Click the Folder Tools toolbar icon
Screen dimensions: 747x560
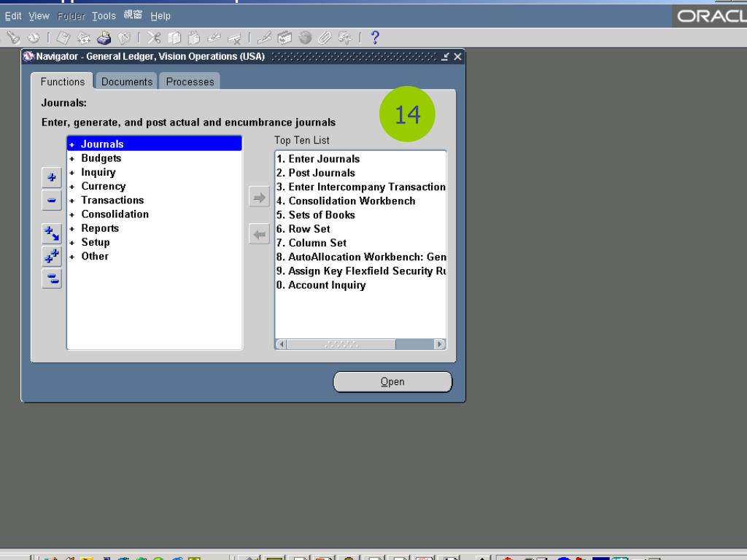click(x=345, y=37)
